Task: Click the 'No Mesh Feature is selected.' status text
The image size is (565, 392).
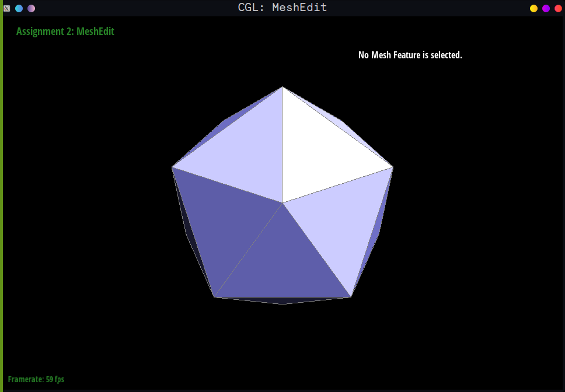Action: click(410, 55)
